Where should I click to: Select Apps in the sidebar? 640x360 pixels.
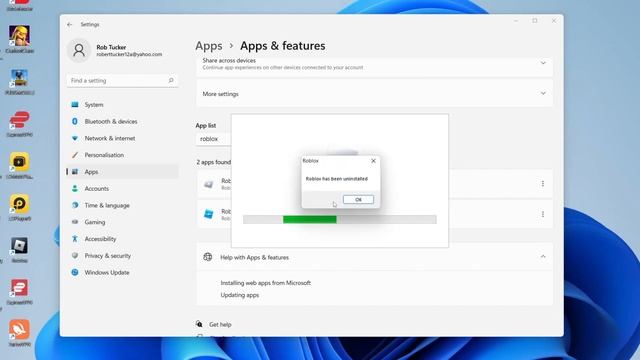coord(122,172)
